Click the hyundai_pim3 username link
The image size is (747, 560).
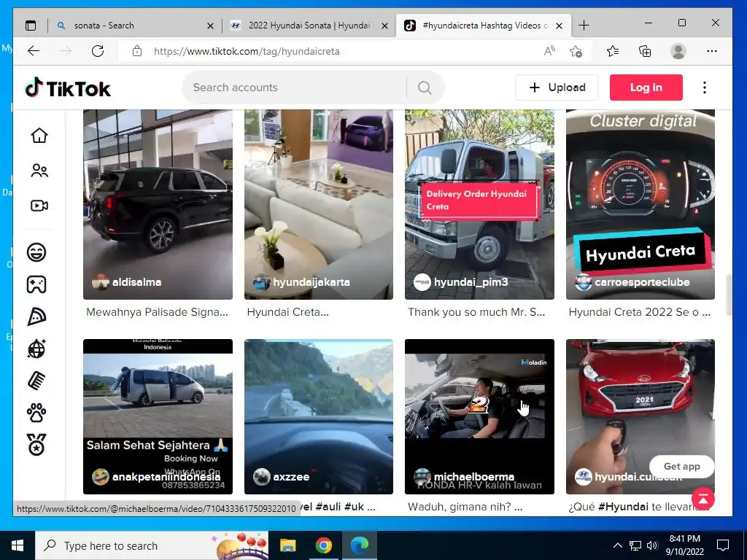tap(471, 282)
